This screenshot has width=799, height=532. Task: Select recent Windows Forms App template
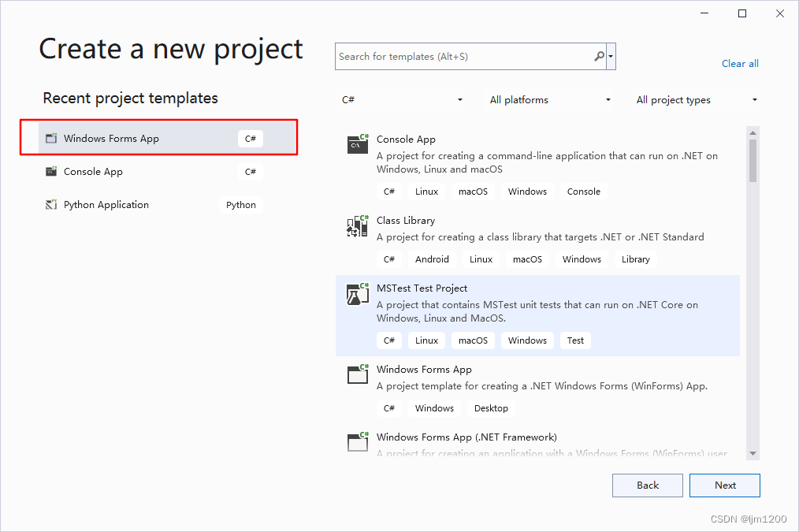[168, 138]
